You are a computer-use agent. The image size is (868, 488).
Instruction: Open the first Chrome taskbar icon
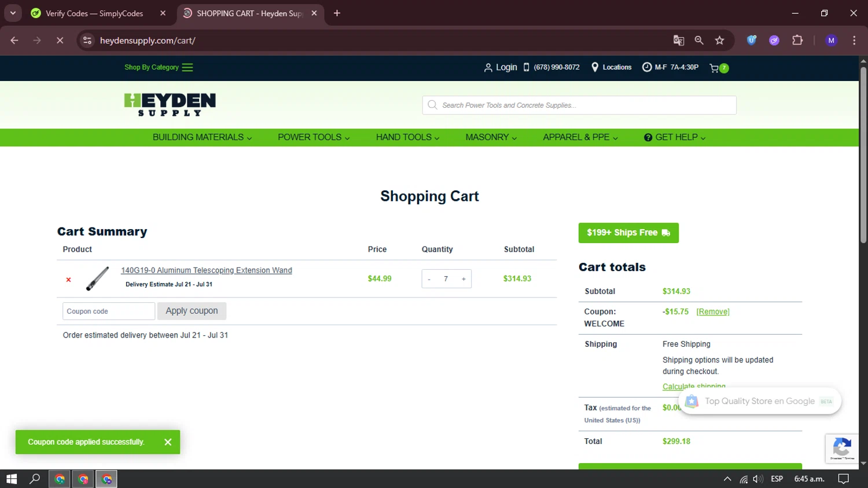coord(60,479)
